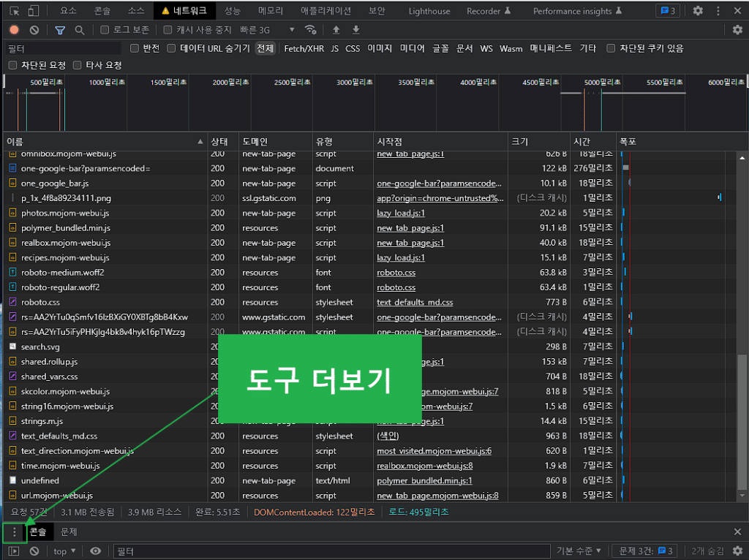The width and height of the screenshot is (749, 560).
Task: Switch to the 성능 panel tab
Action: point(232,10)
